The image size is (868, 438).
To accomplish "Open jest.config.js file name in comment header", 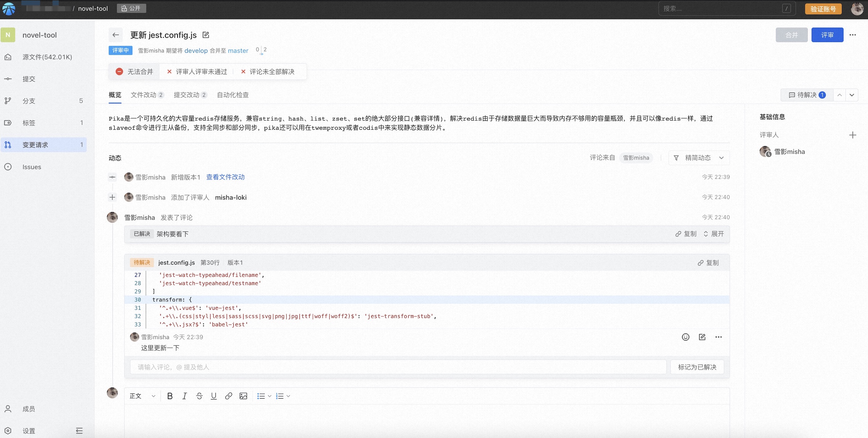I will coord(177,263).
